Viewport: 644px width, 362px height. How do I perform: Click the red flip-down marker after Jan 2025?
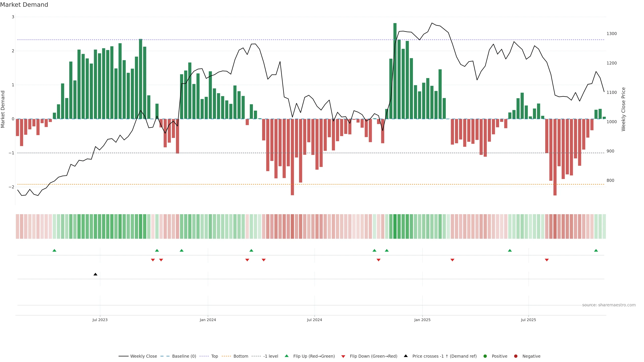(452, 260)
